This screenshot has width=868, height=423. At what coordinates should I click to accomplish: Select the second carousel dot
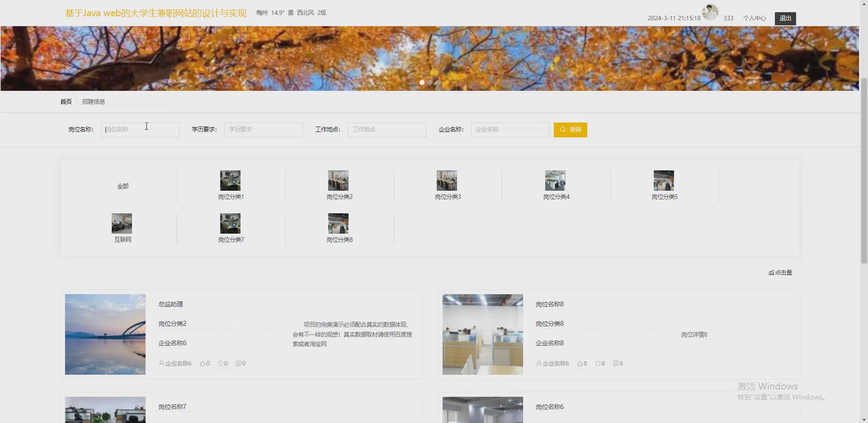pos(430,82)
